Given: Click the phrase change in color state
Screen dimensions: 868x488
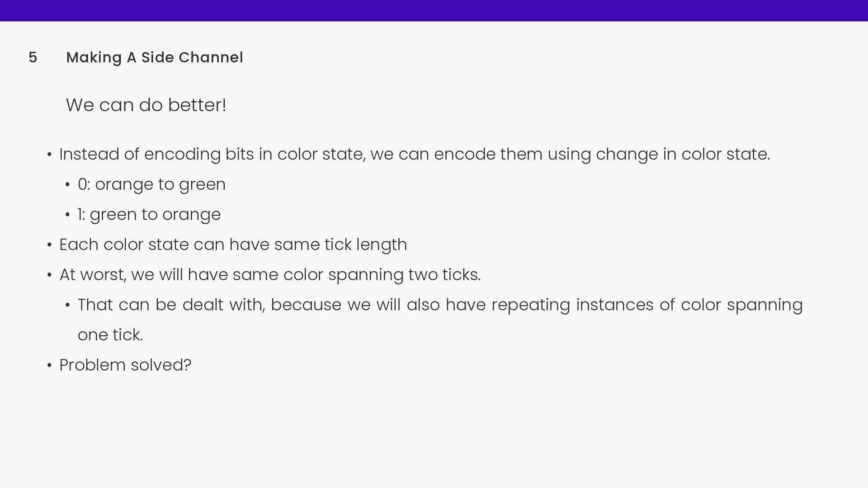Looking at the screenshot, I should [683, 154].
